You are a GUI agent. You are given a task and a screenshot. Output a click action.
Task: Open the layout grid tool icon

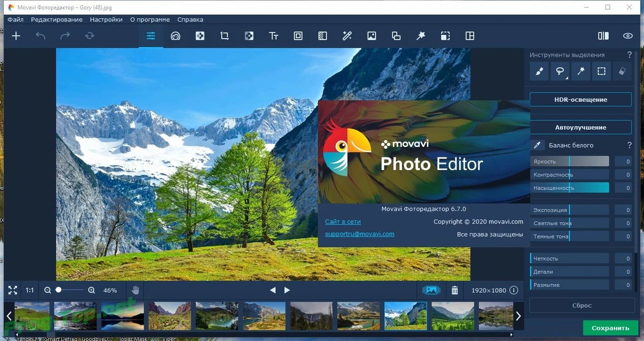470,36
